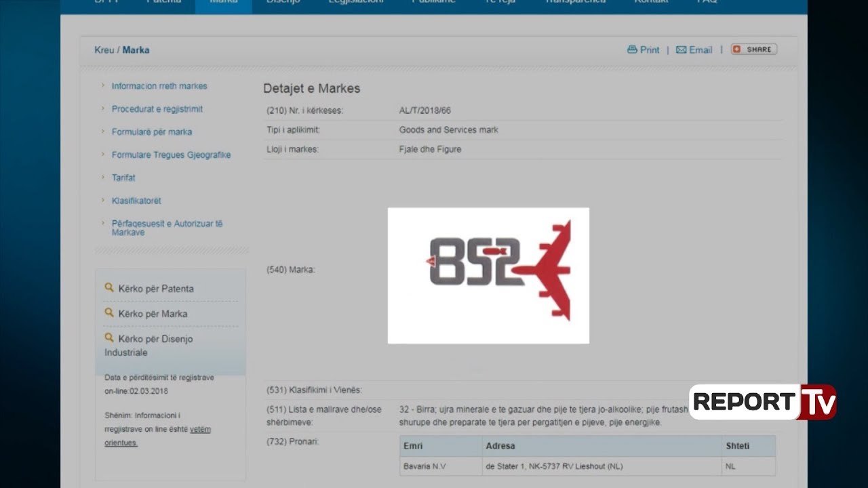Click arrow bullet beside Klasifikatorët
Screen dimensions: 868x488
point(103,201)
